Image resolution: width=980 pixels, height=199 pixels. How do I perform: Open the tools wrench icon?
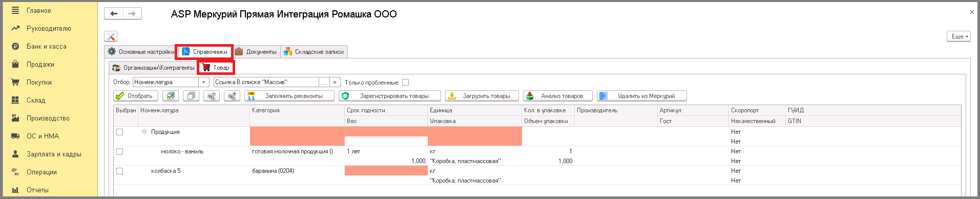coord(111,36)
